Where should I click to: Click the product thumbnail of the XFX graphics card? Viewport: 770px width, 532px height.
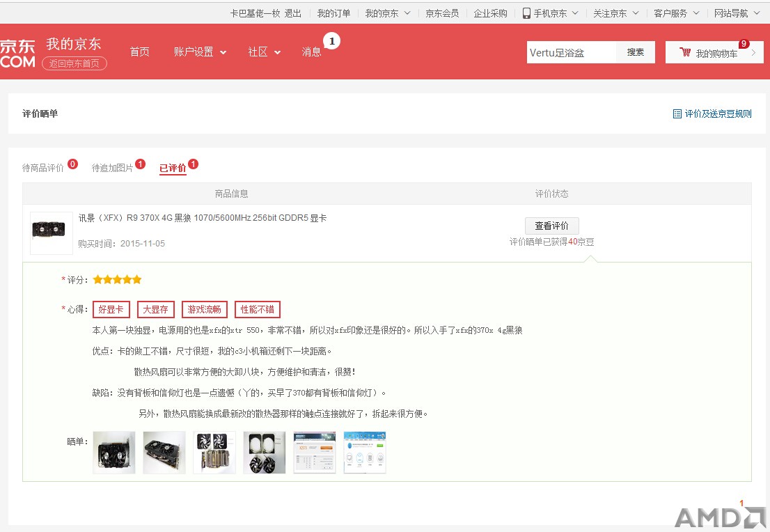click(x=51, y=233)
